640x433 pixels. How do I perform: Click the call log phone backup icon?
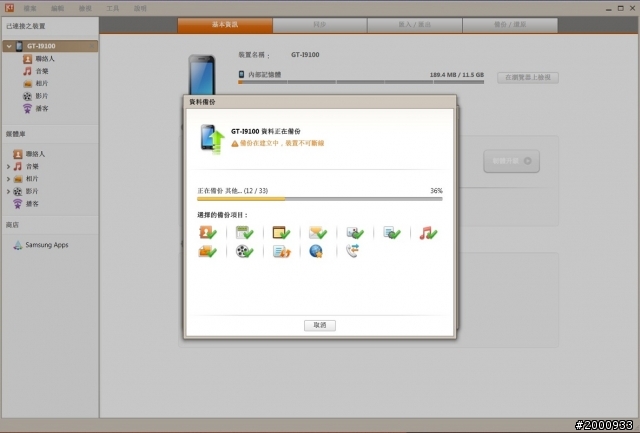click(x=352, y=251)
